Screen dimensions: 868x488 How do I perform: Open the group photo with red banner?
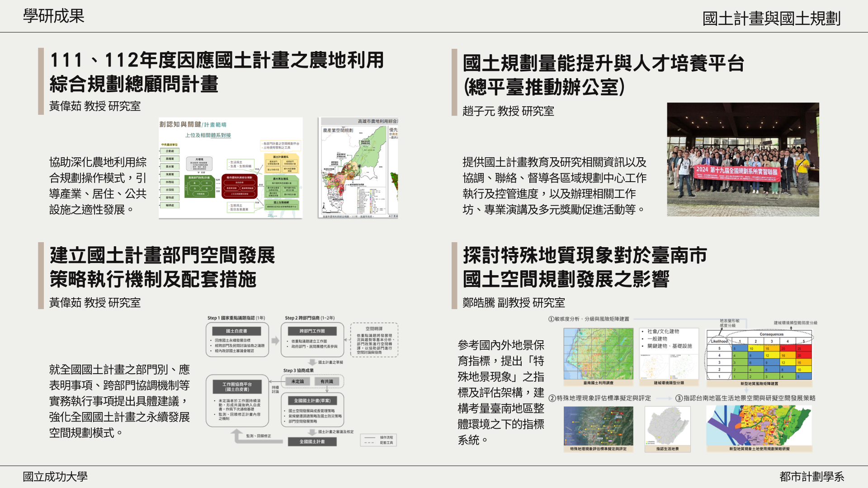point(743,159)
